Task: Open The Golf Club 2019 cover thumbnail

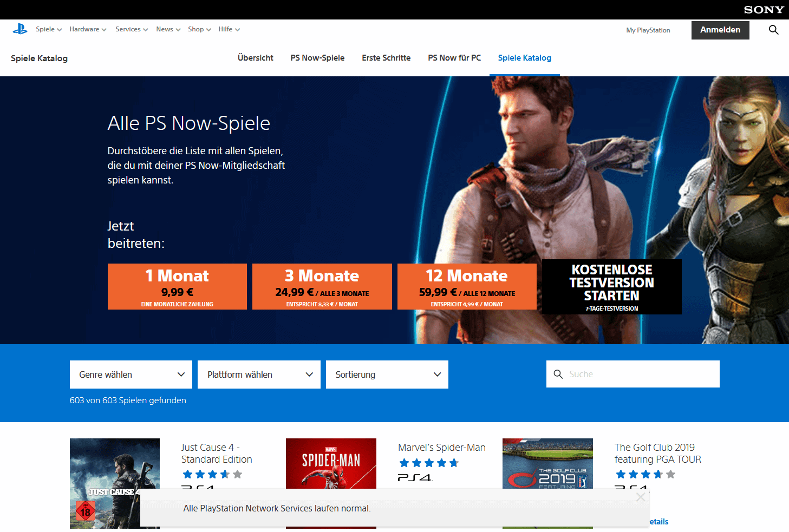Action: tap(547, 483)
